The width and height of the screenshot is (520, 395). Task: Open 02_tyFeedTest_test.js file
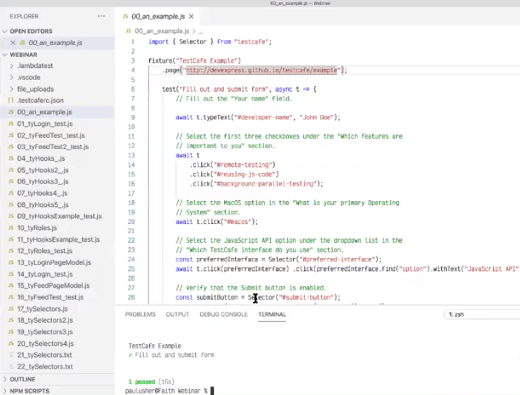[x=51, y=135]
